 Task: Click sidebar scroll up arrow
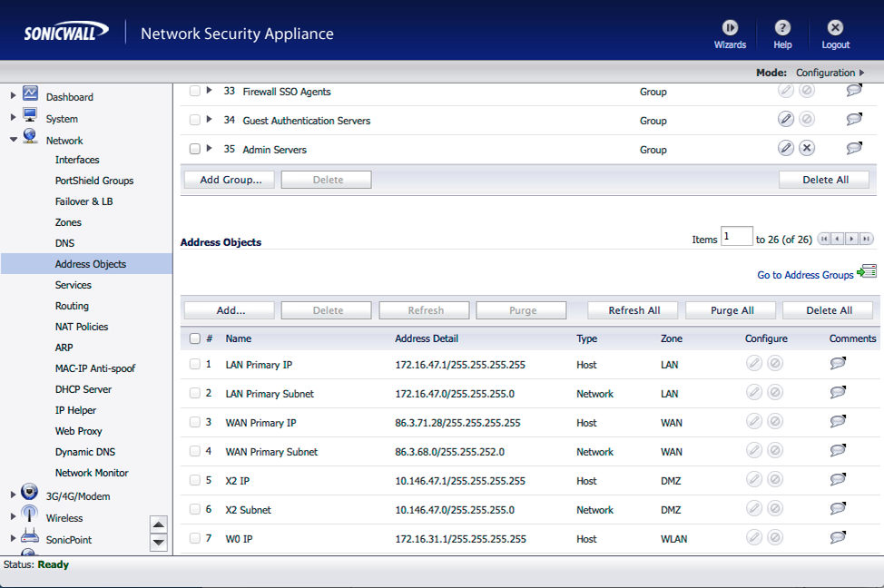tap(159, 524)
